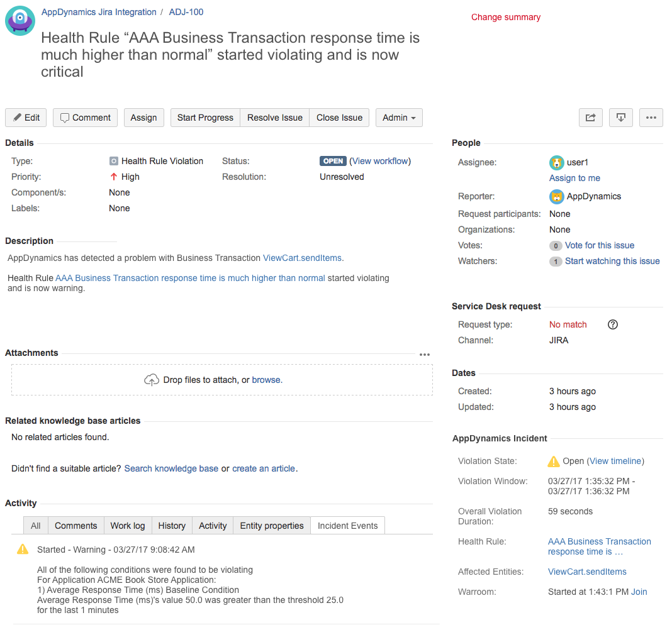Click the Updated 3 hours ago value
Image resolution: width=672 pixels, height=625 pixels.
coord(573,407)
